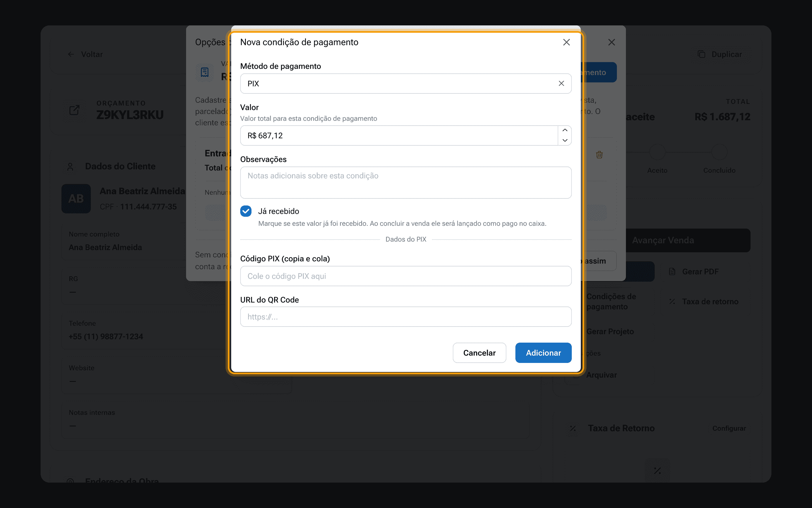Viewport: 812px width, 508px height.
Task: Decrease the Valor amount with down arrow
Action: tap(565, 141)
